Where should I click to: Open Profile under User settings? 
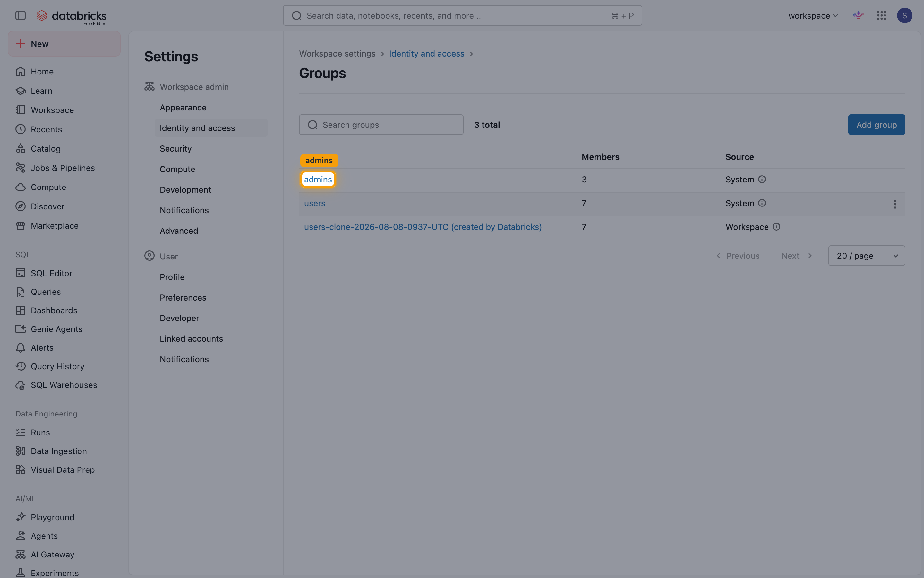(x=211, y=277)
